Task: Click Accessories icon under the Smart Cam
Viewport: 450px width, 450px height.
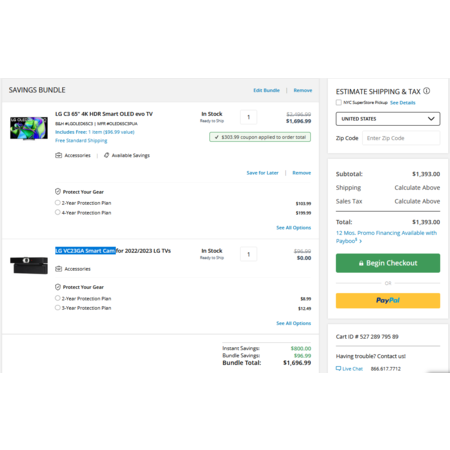Action: [x=58, y=269]
